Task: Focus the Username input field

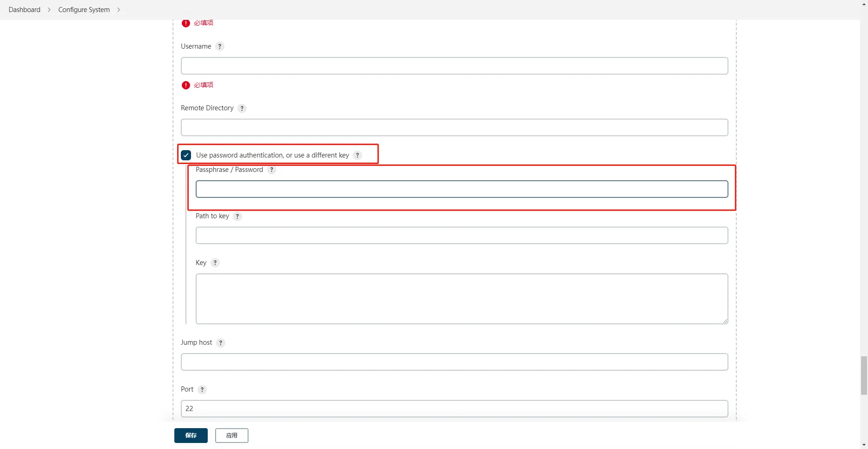Action: [x=454, y=66]
